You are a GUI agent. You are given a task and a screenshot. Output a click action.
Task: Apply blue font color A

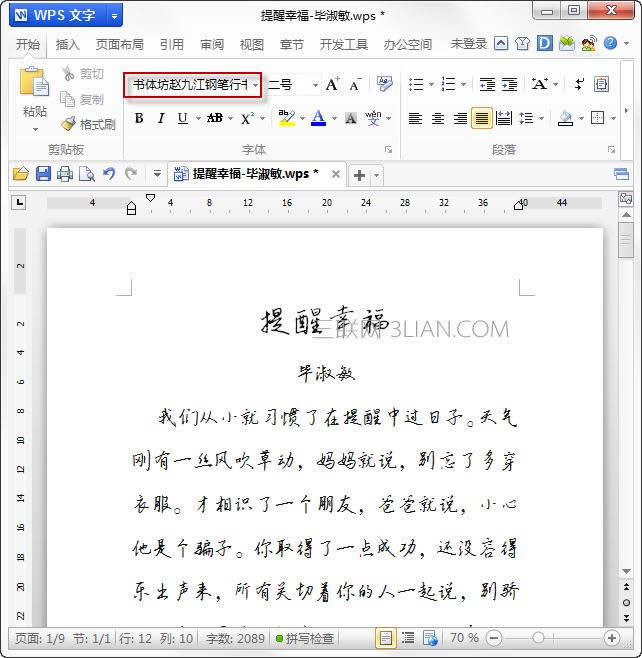[319, 118]
